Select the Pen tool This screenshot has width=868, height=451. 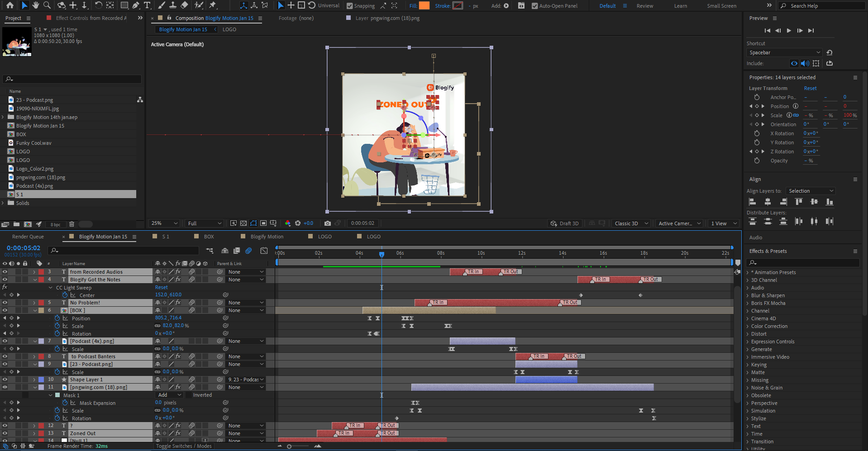(x=135, y=5)
